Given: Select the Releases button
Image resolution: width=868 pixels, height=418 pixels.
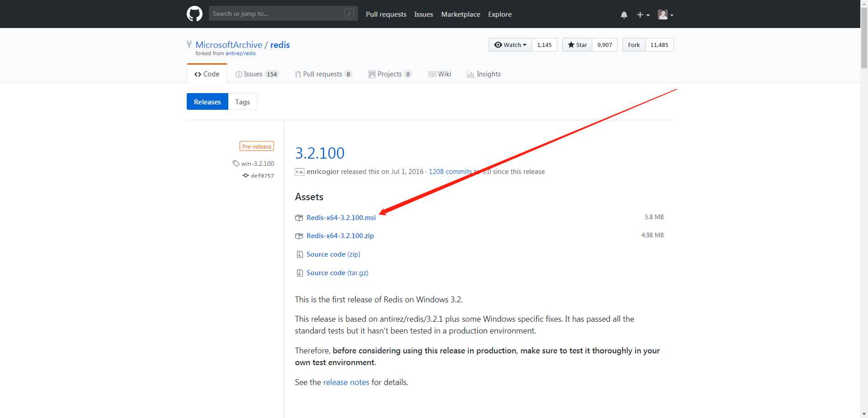Looking at the screenshot, I should coord(208,102).
